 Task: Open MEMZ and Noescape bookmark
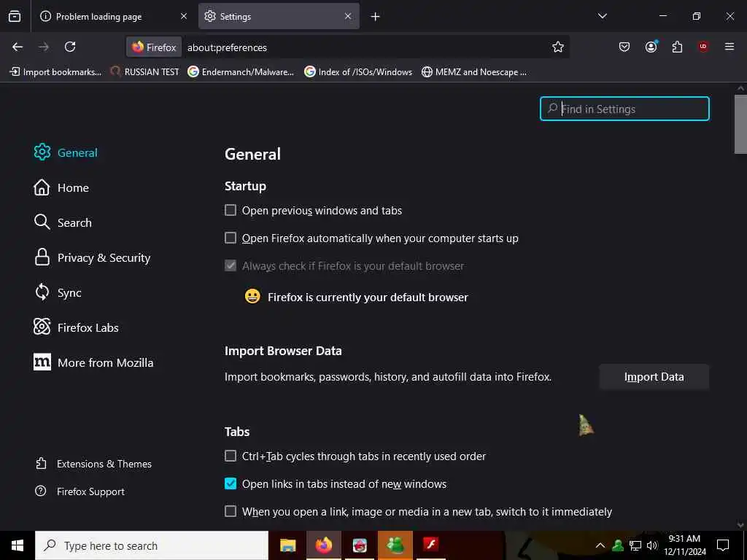(x=474, y=72)
